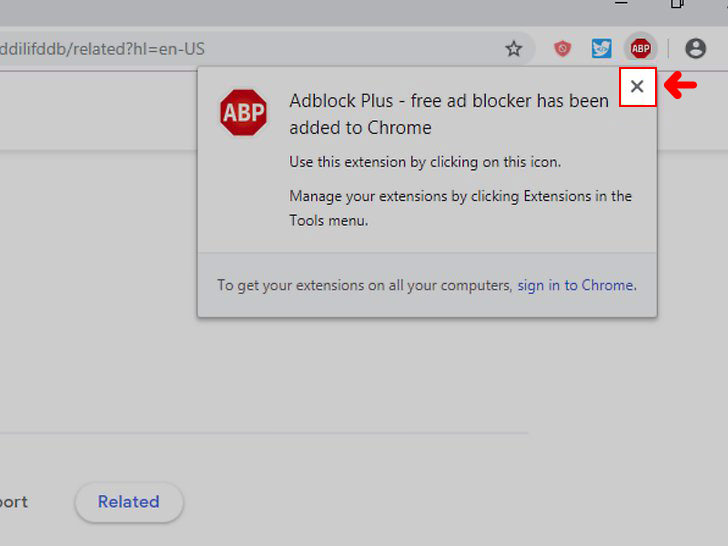
Task: Click the blue bird extension icon
Action: [601, 48]
